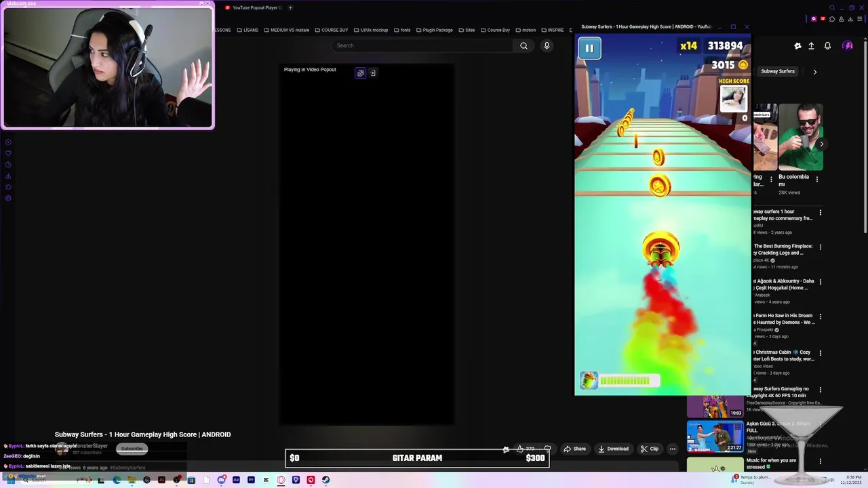Image resolution: width=868 pixels, height=488 pixels.
Task: Switch to the YouTube Popout Player tab
Action: click(x=254, y=7)
